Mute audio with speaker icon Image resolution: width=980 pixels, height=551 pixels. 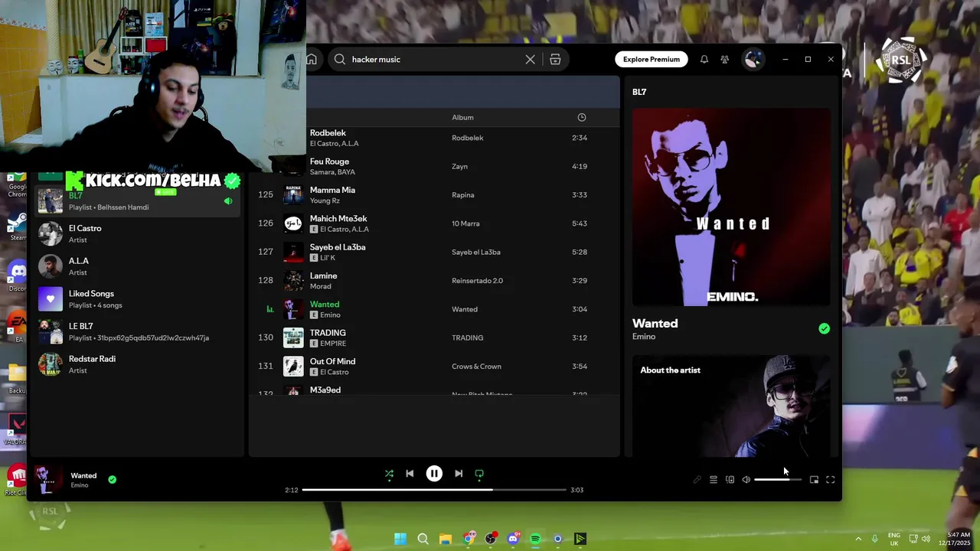point(746,480)
